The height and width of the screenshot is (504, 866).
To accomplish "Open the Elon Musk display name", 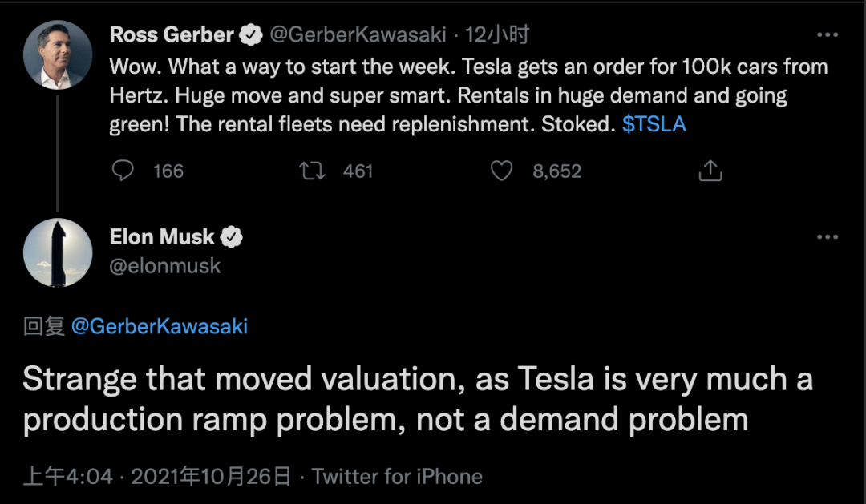I will (162, 237).
